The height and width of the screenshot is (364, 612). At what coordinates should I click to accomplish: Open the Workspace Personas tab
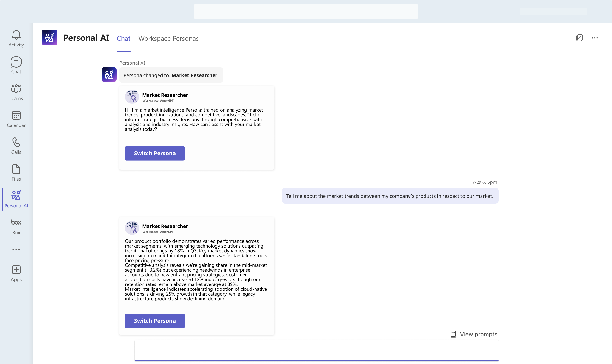point(169,39)
